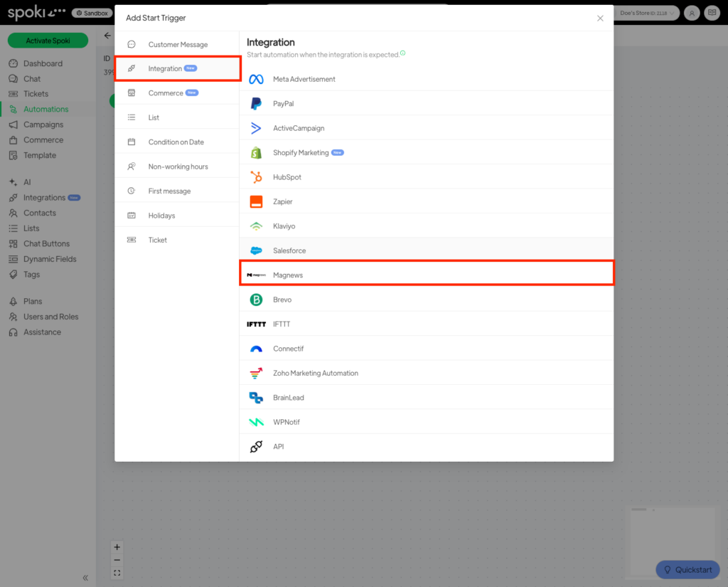
Task: Select the HubSpot integration icon
Action: click(x=256, y=177)
